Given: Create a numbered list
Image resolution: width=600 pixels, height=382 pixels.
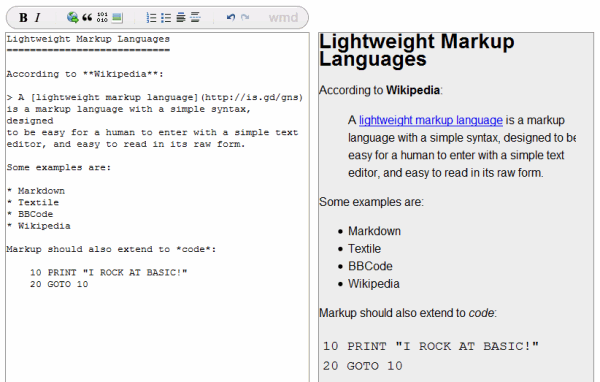Looking at the screenshot, I should tap(151, 18).
